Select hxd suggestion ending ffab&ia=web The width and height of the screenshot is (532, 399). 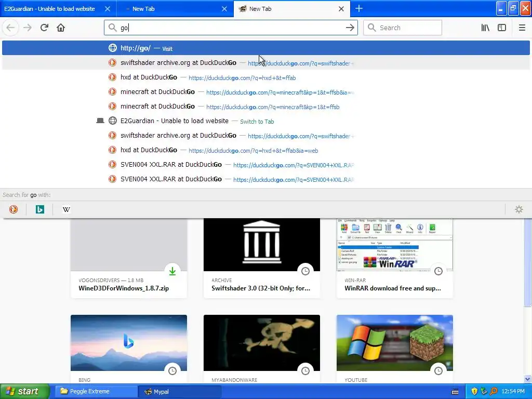[265, 150]
